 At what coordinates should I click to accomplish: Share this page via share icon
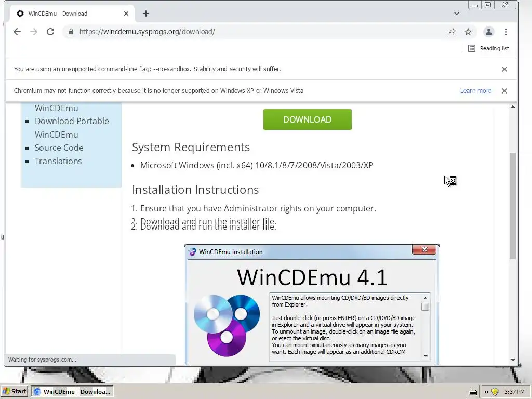pyautogui.click(x=451, y=32)
